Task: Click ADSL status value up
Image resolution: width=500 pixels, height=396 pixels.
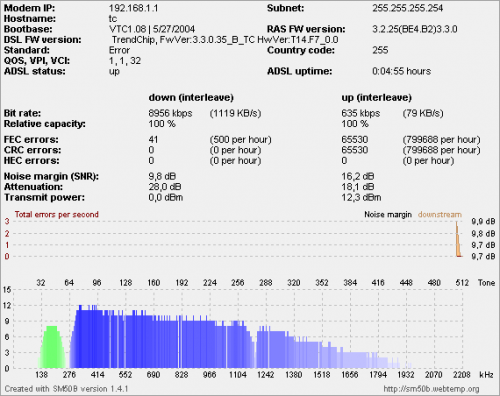Action: pyautogui.click(x=114, y=72)
